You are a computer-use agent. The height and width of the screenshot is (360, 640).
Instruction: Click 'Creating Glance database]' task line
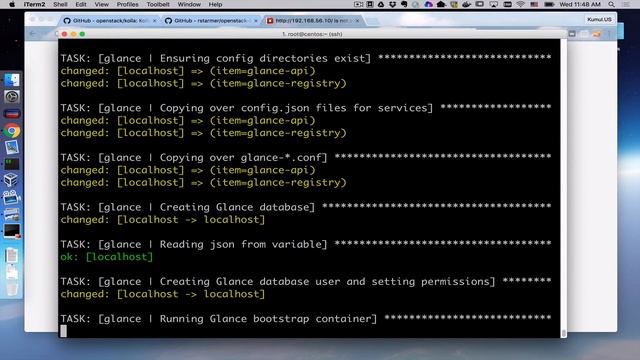point(306,207)
